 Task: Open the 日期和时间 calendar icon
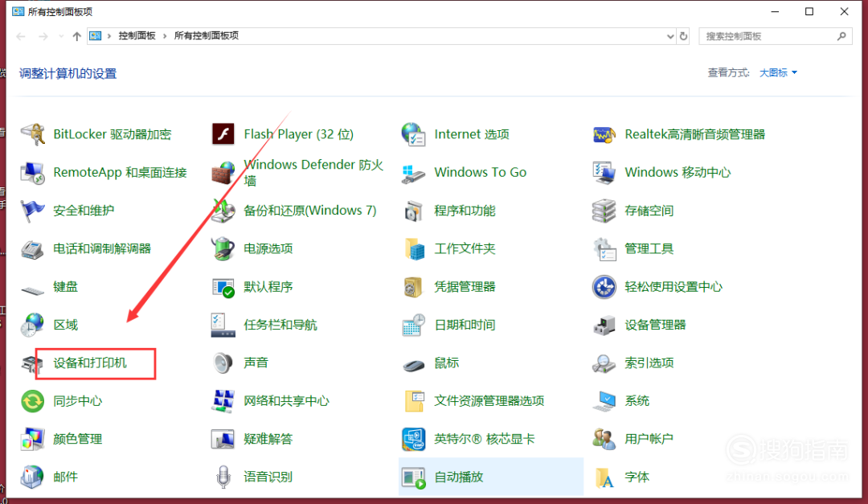click(414, 325)
